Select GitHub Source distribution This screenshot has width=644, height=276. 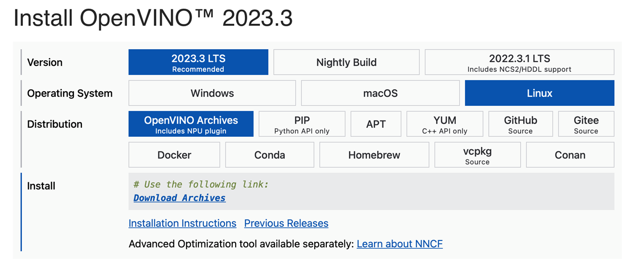(x=520, y=124)
